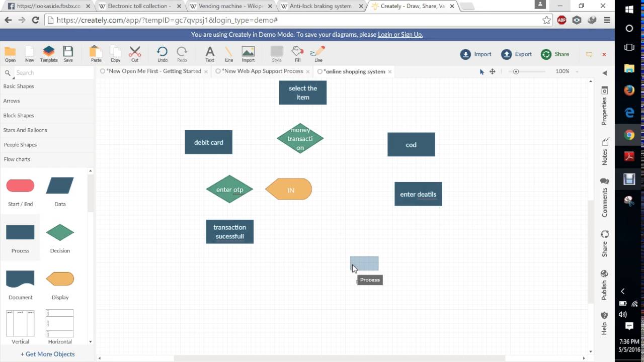Click the Chrome address bar URL
Viewport: 644px width, 362px height.
(x=167, y=20)
